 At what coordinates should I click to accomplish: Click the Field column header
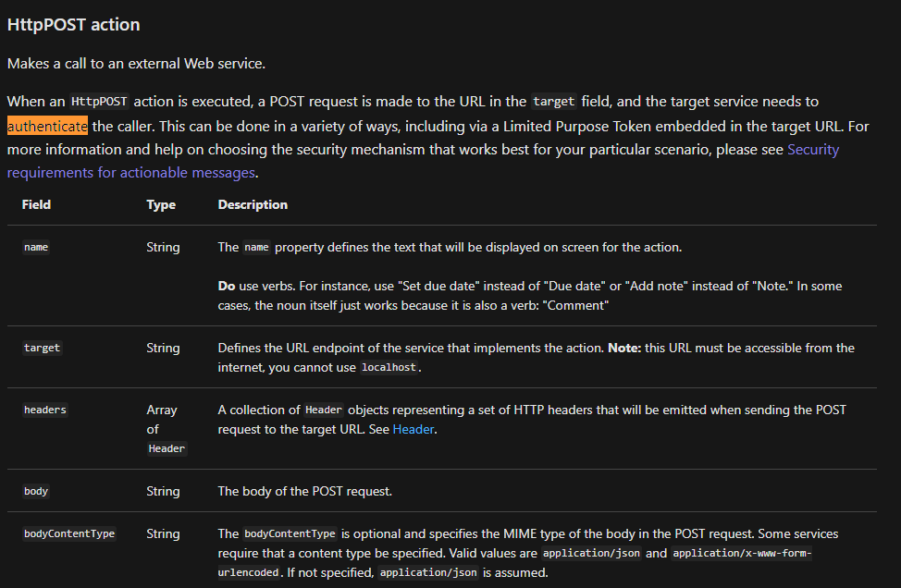tap(36, 204)
